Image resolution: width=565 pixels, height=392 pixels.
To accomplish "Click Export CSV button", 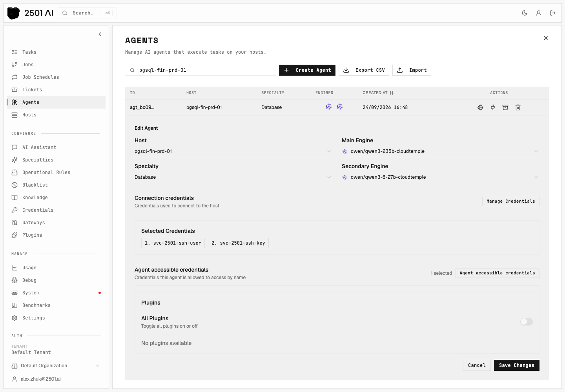I will pyautogui.click(x=364, y=70).
